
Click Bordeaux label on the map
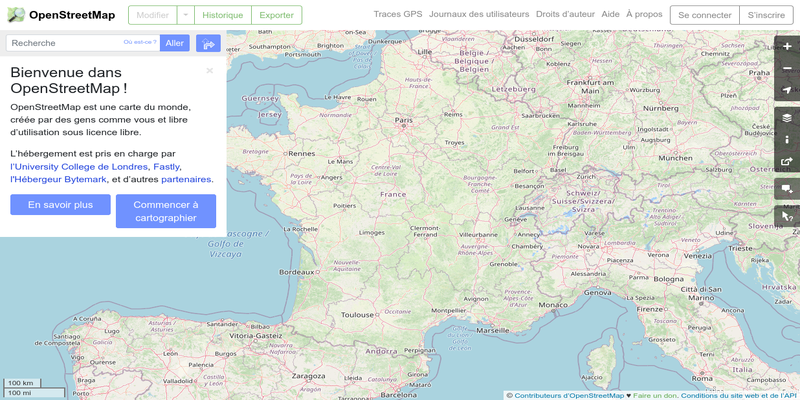pyautogui.click(x=296, y=272)
